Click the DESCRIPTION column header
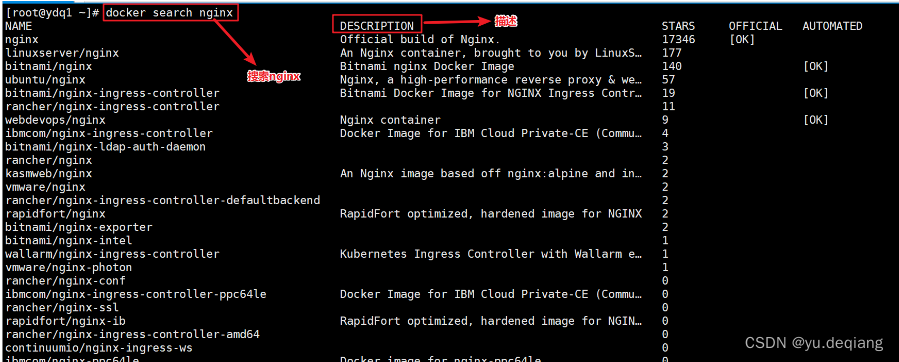 click(377, 26)
